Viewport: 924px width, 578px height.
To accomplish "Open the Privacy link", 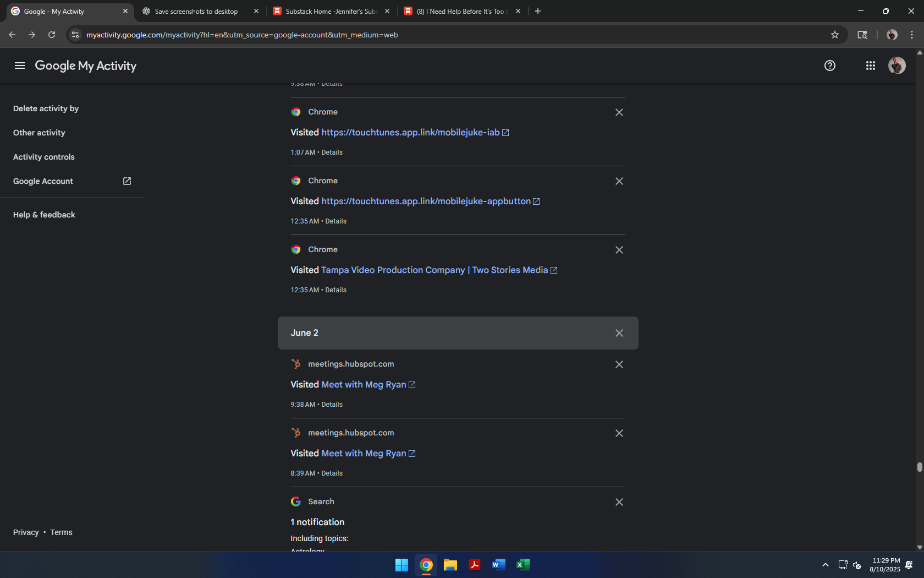I will [26, 532].
